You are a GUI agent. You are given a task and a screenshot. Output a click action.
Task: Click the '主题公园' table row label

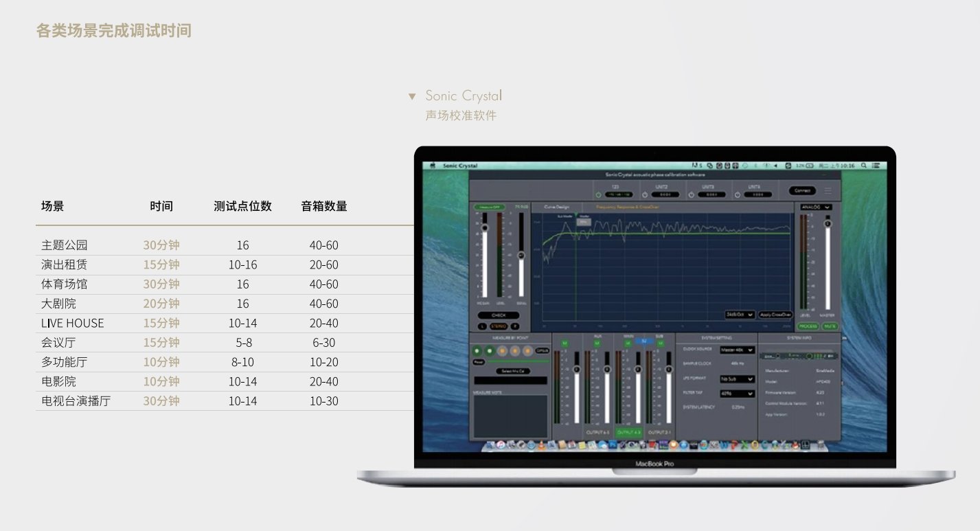[x=65, y=245]
